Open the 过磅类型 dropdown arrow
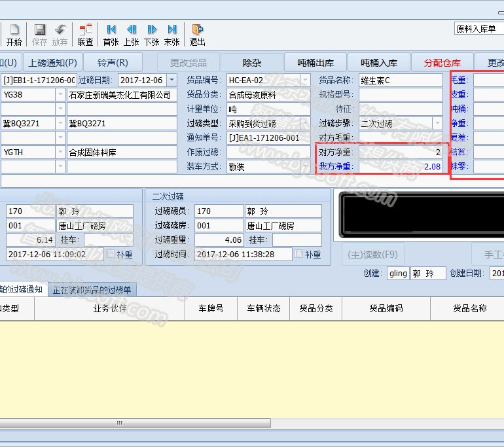The width and height of the screenshot is (504, 447). pyautogui.click(x=306, y=124)
